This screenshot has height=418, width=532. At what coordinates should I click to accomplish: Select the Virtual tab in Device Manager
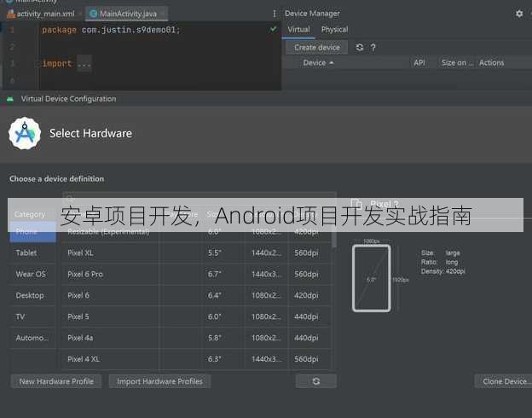click(x=298, y=30)
